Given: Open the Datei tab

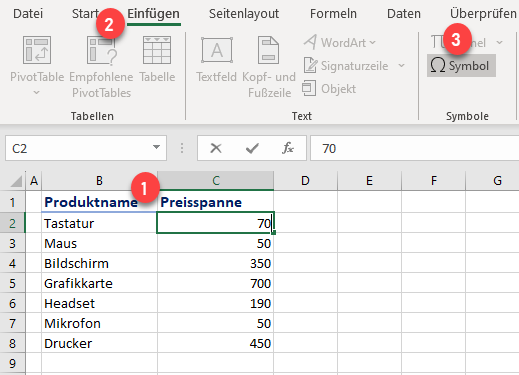Looking at the screenshot, I should click(28, 14).
